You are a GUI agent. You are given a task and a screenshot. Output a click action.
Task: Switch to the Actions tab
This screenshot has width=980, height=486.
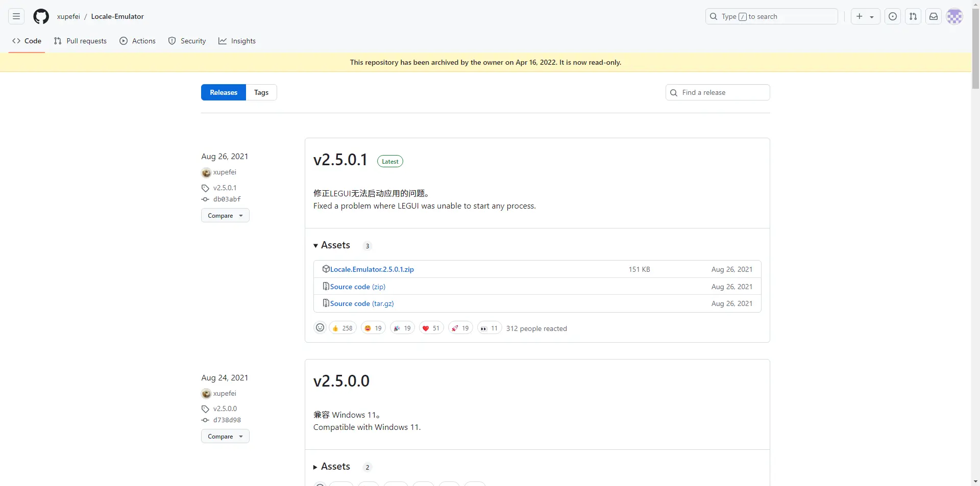coord(138,41)
